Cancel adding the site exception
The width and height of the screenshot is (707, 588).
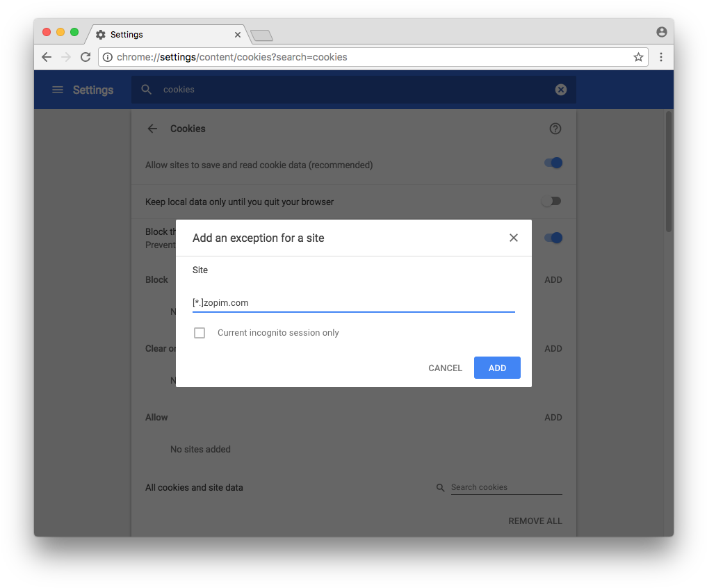click(445, 368)
